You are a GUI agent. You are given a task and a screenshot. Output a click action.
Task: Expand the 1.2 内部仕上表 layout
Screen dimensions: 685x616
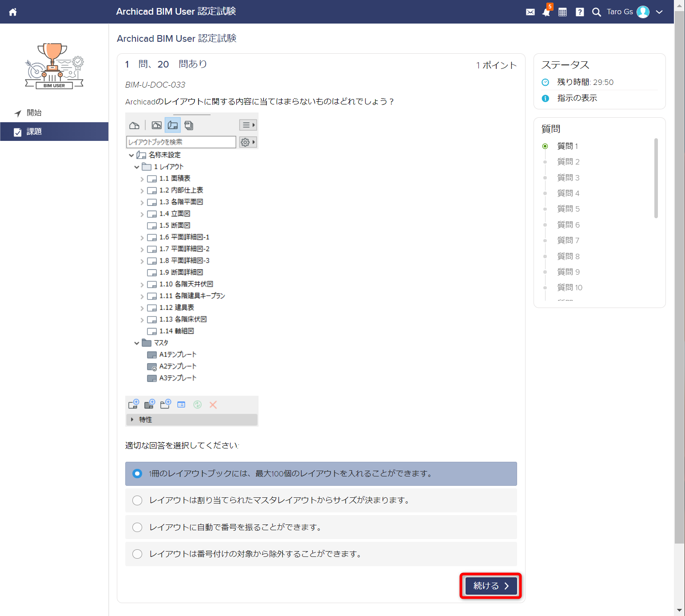(142, 191)
